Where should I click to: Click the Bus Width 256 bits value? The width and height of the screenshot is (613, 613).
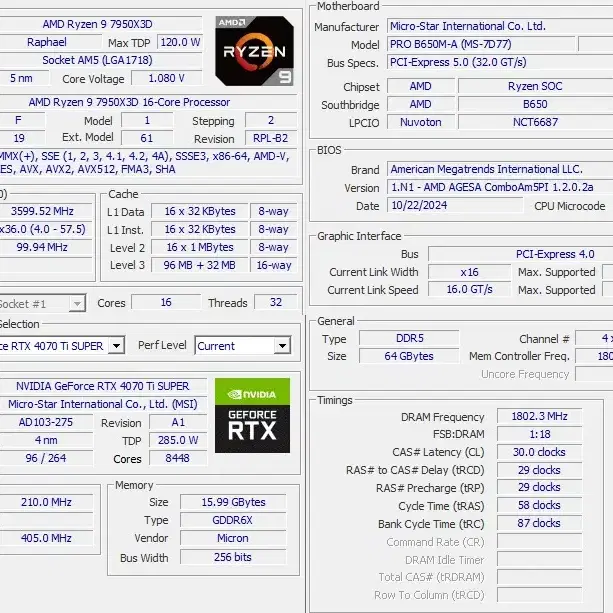pos(233,557)
